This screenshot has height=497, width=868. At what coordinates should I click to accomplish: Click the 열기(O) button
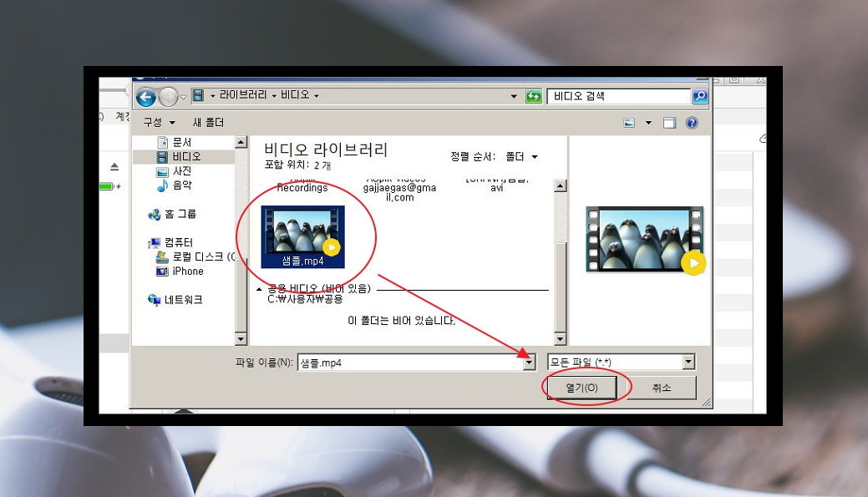tap(581, 388)
